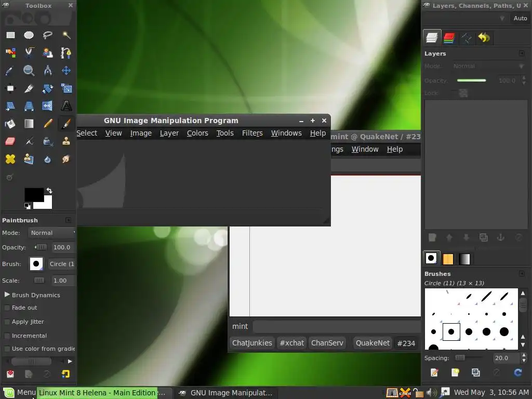Switch to the Gradients tab
Screen dimensions: 532x399
(464, 259)
